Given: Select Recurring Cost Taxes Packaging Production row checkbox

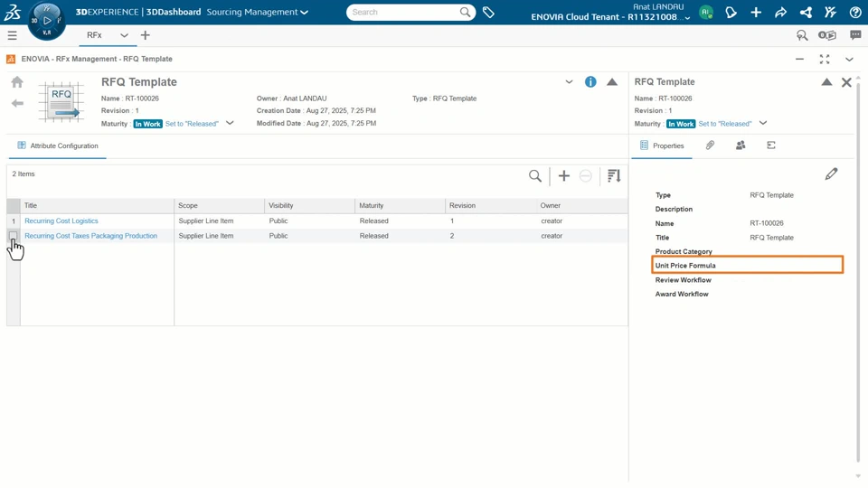Looking at the screenshot, I should pos(14,236).
